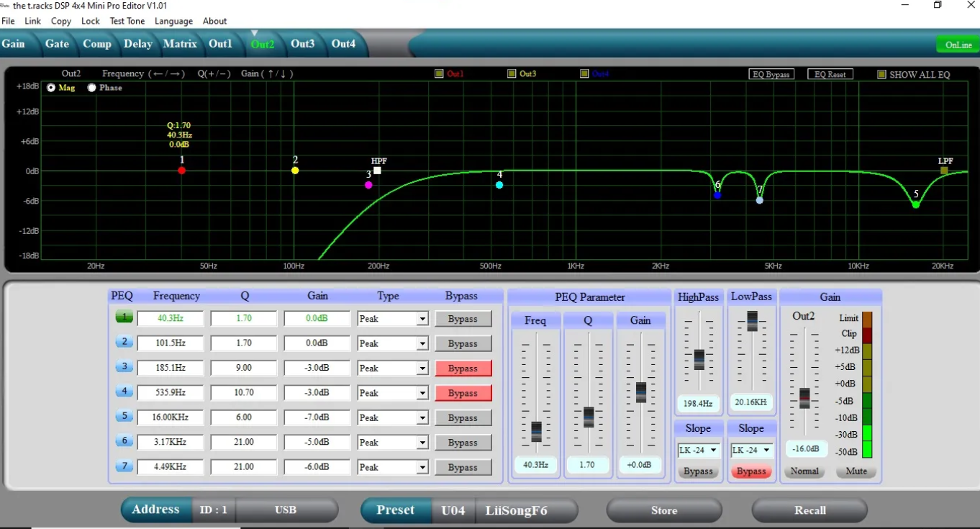Click red EQ node 1 on graph

(x=181, y=171)
